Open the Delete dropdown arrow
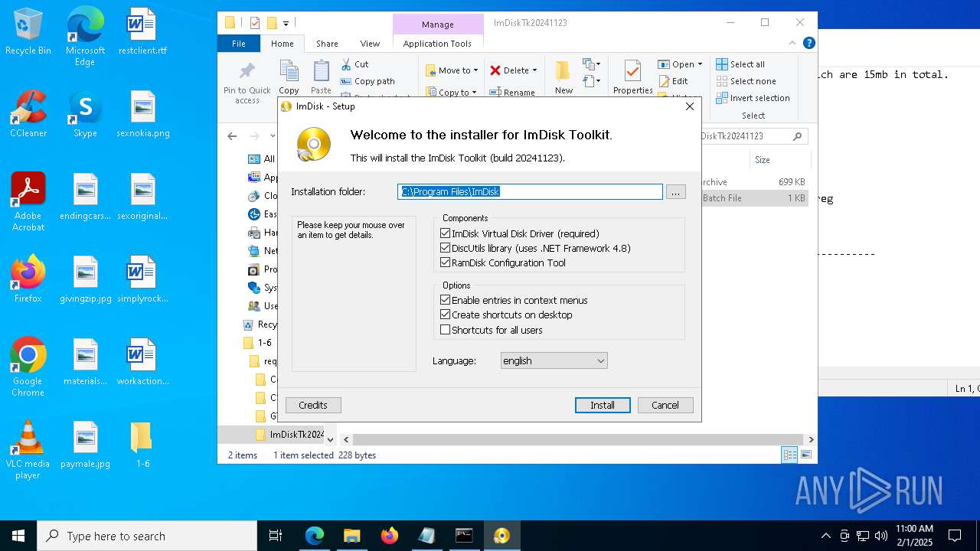Image resolution: width=980 pixels, height=551 pixels. coord(534,70)
